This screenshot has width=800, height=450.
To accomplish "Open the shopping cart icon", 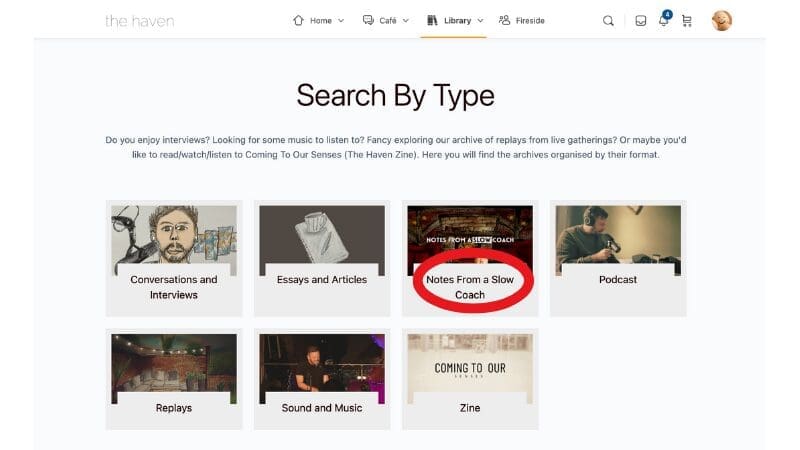I will (x=687, y=21).
